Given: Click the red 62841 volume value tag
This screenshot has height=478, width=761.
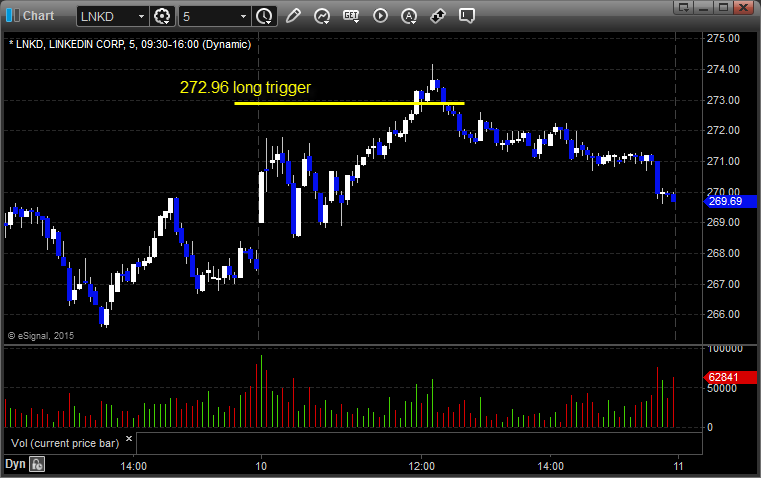Looking at the screenshot, I should click(x=730, y=378).
